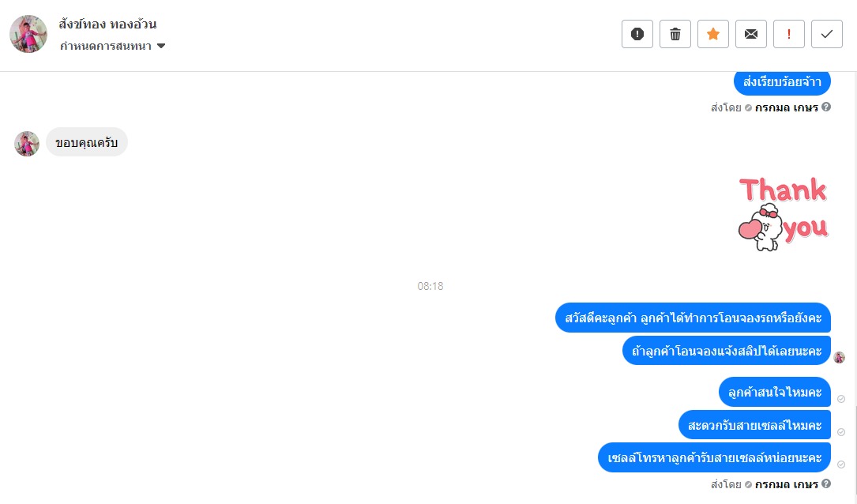The image size is (857, 504).
Task: Mark conversation as spam with exclamation circle icon
Action: (x=637, y=34)
